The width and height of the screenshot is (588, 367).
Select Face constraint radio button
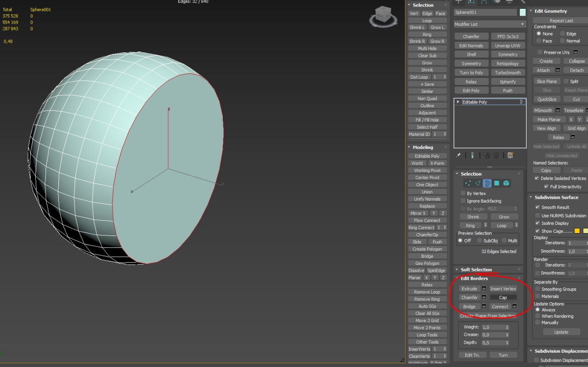coord(538,41)
